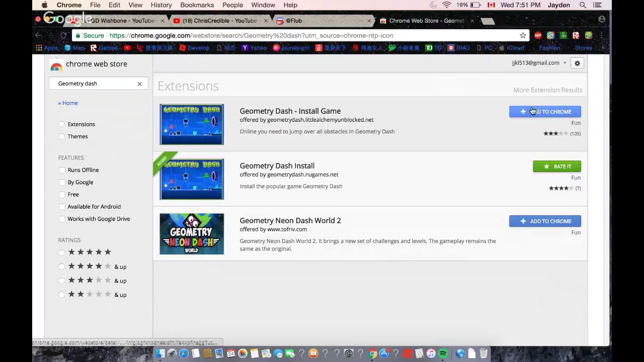Open the Chrome profile avatar button
The image size is (644, 362).
click(602, 20)
